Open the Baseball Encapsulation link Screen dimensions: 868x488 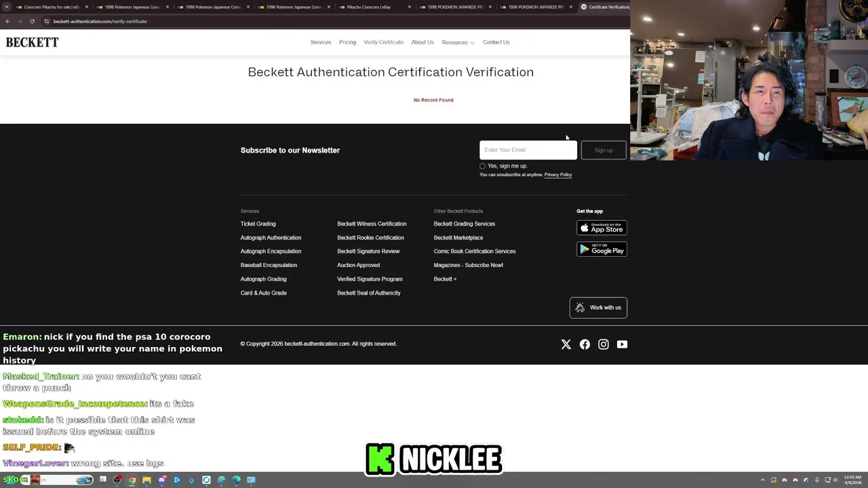pos(269,265)
